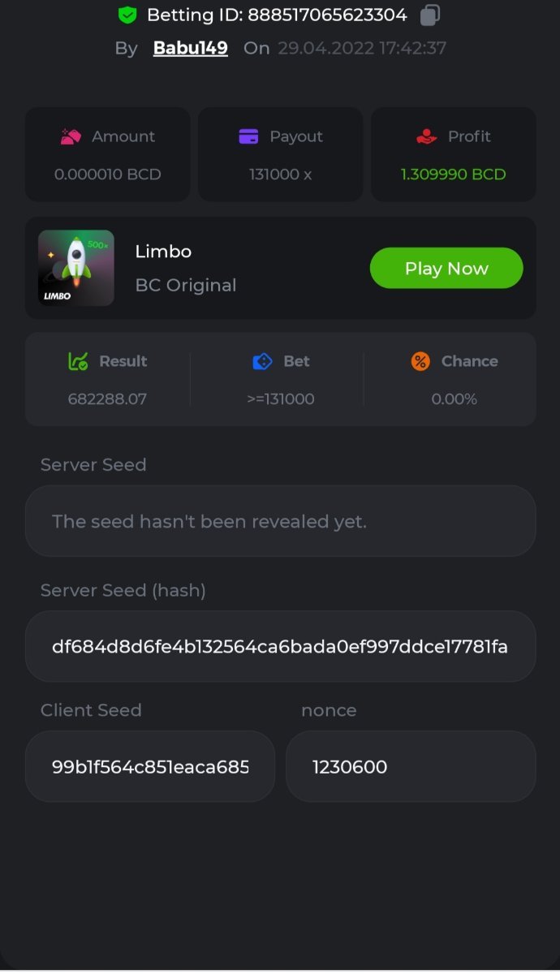Click the Limbo game title
This screenshot has width=560, height=974.
(163, 252)
